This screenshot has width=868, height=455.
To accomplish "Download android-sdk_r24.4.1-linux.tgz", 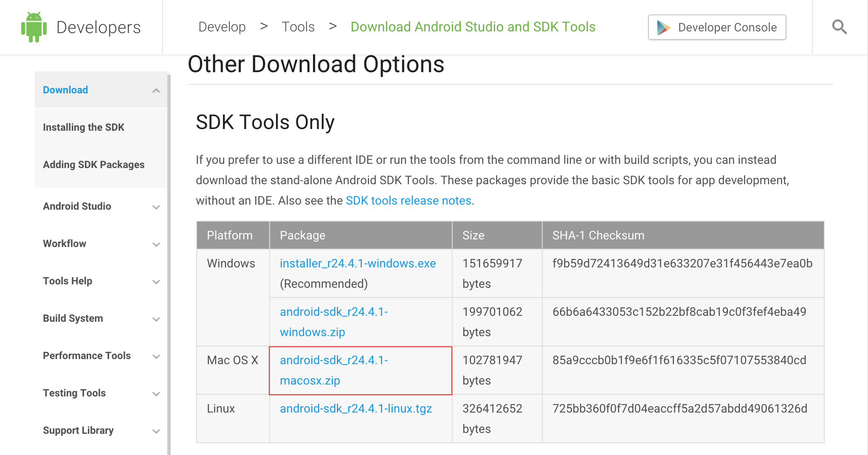I will coord(356,408).
